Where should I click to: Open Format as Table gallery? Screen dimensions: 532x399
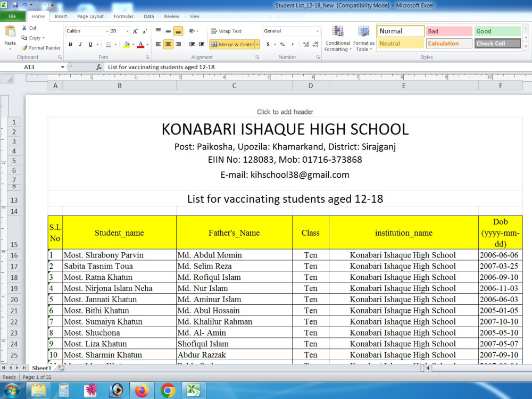coord(364,39)
